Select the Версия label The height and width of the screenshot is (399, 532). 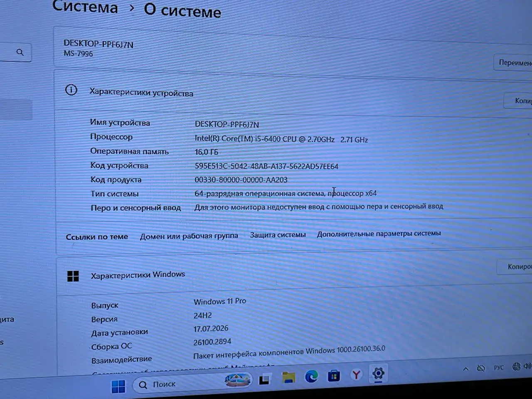pyautogui.click(x=104, y=319)
